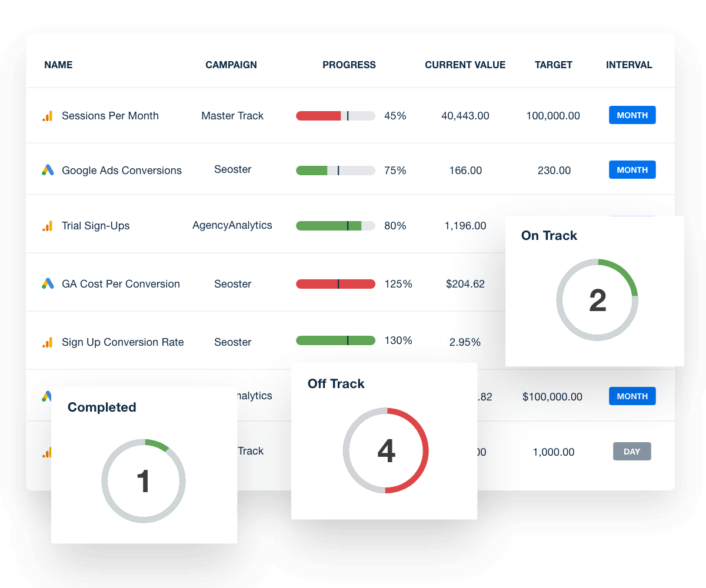The image size is (706, 588).
Task: Select the On Track donut chart showing 2
Action: click(x=597, y=300)
